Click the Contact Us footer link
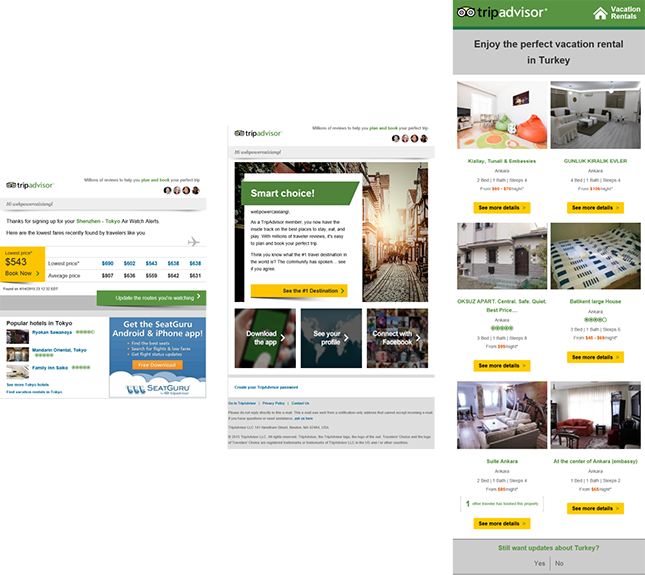This screenshot has height=575, width=645. tap(300, 403)
